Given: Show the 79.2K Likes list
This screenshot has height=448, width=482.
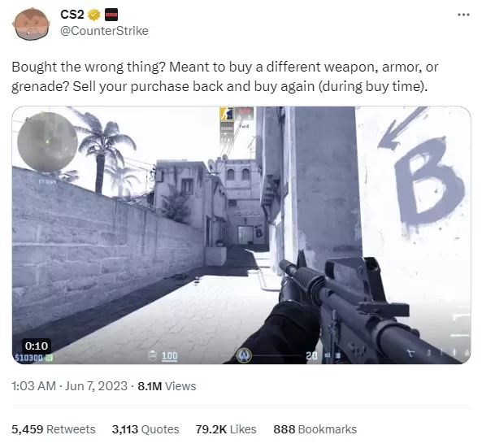Looking at the screenshot, I should pos(226,429).
